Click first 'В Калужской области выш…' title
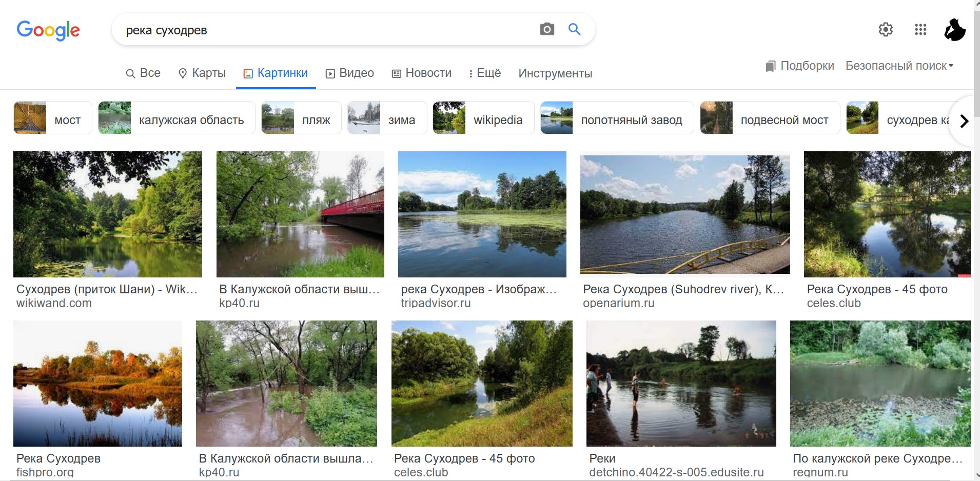 point(299,289)
